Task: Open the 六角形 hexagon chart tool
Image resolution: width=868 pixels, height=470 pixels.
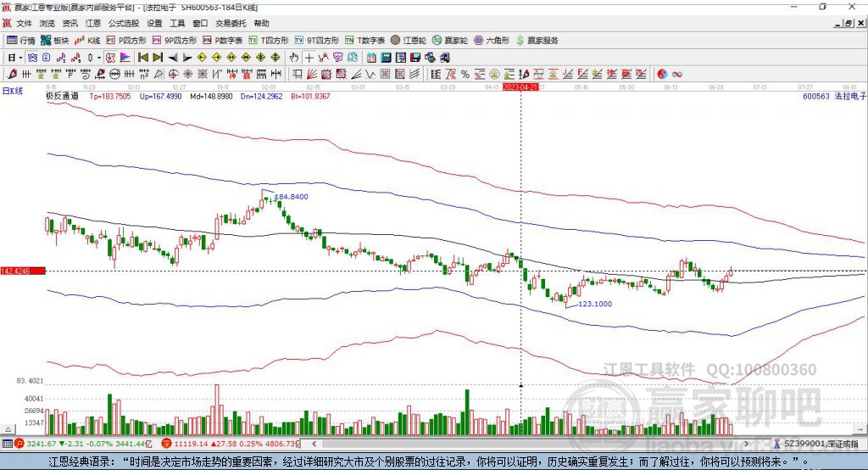Action: [492, 41]
